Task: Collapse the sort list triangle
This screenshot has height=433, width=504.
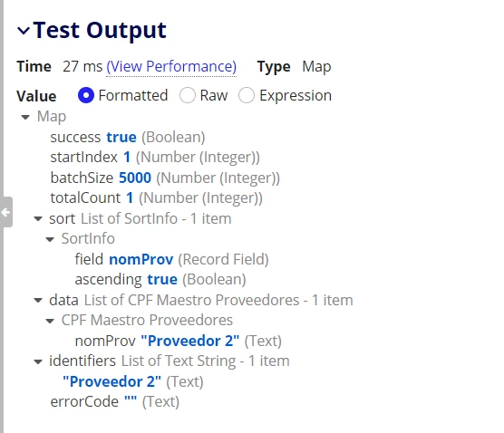Action: pyautogui.click(x=38, y=219)
